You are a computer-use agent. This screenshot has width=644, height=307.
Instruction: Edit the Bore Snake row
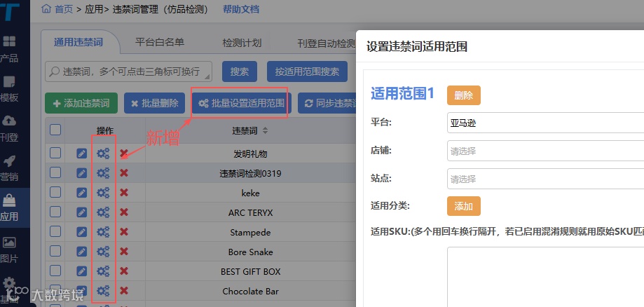(82, 252)
